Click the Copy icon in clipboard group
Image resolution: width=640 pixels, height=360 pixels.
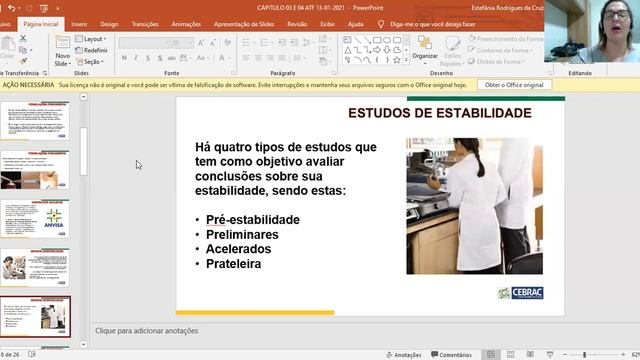point(23,50)
